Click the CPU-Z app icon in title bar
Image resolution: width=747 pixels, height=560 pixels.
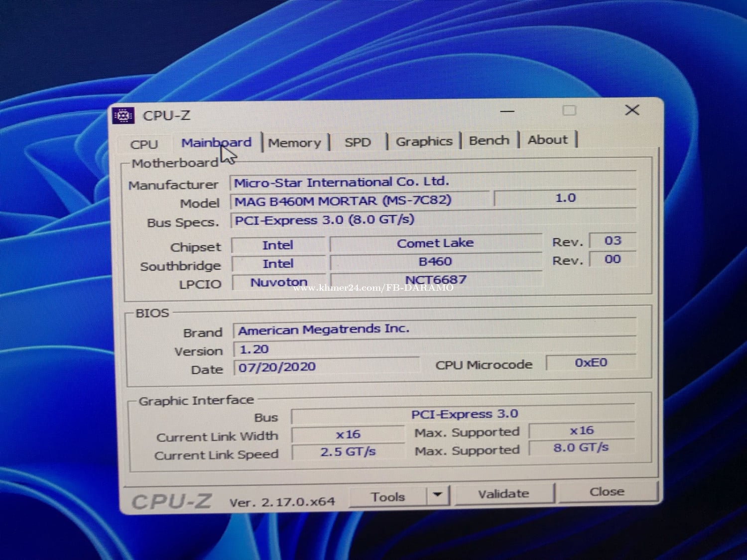[123, 115]
